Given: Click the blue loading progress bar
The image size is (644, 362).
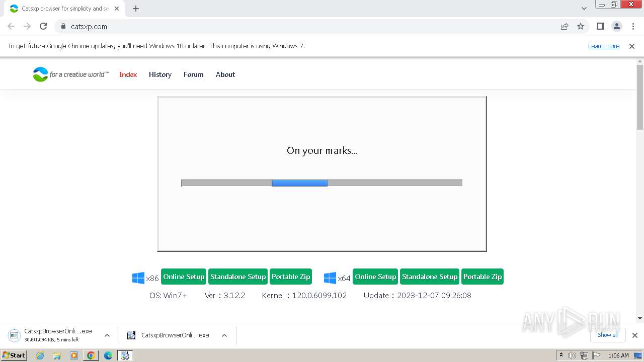Looking at the screenshot, I should [x=300, y=183].
